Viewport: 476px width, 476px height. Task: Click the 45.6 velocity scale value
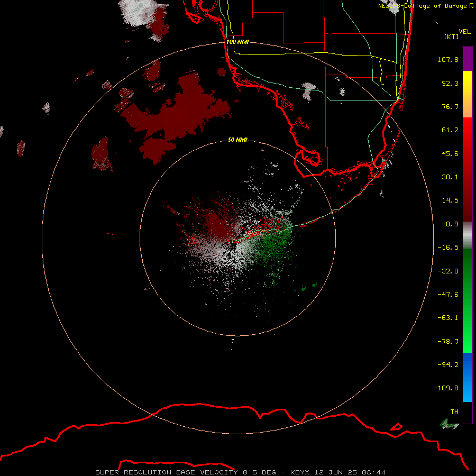click(x=450, y=153)
